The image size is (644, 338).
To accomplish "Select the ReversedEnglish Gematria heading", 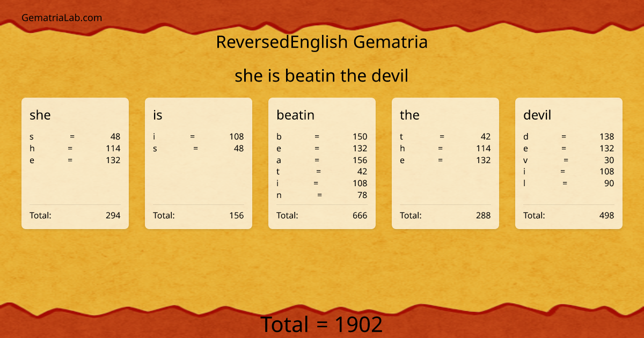I will (322, 42).
